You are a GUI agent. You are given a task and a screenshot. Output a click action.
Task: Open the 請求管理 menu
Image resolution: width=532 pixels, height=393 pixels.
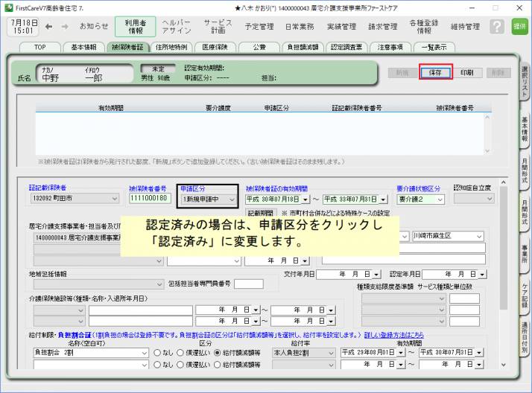point(383,27)
